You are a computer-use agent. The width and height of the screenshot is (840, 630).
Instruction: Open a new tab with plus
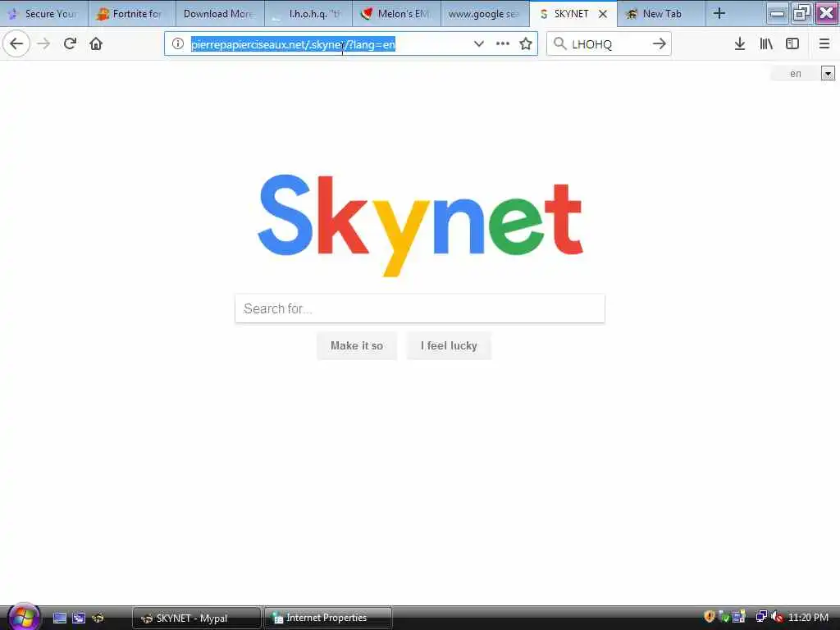pos(719,14)
